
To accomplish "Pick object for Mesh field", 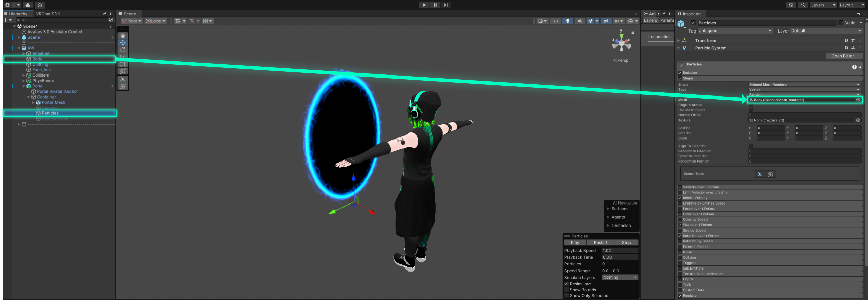I will pyautogui.click(x=858, y=100).
